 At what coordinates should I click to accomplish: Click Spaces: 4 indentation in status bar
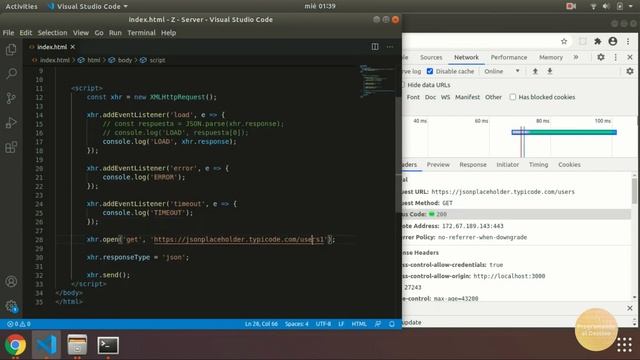pos(297,324)
